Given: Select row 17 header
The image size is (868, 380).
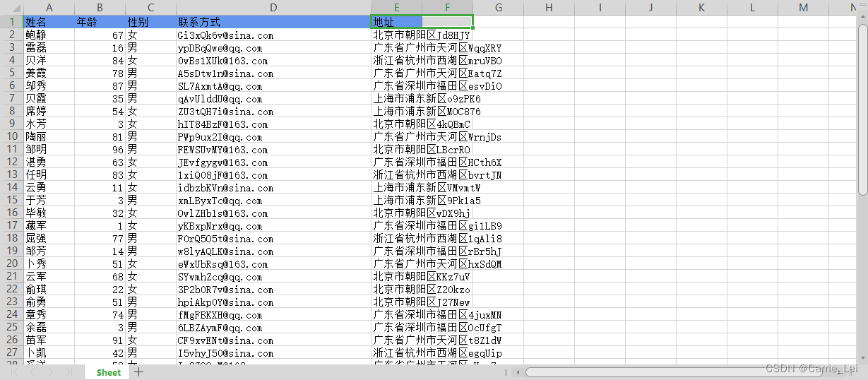Looking at the screenshot, I should (11, 225).
